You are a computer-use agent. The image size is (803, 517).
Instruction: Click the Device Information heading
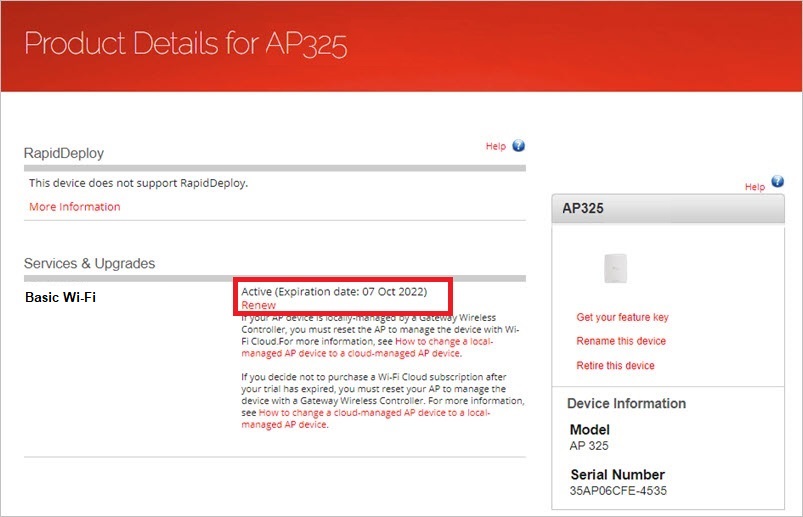tap(626, 403)
